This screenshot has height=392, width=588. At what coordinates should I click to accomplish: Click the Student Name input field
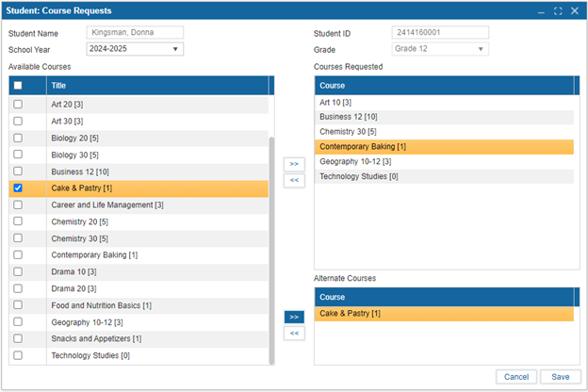135,33
